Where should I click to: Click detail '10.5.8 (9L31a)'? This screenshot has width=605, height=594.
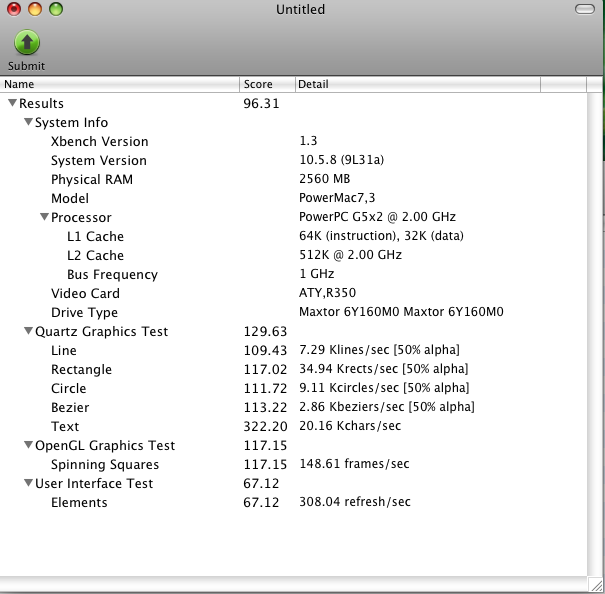point(341,159)
